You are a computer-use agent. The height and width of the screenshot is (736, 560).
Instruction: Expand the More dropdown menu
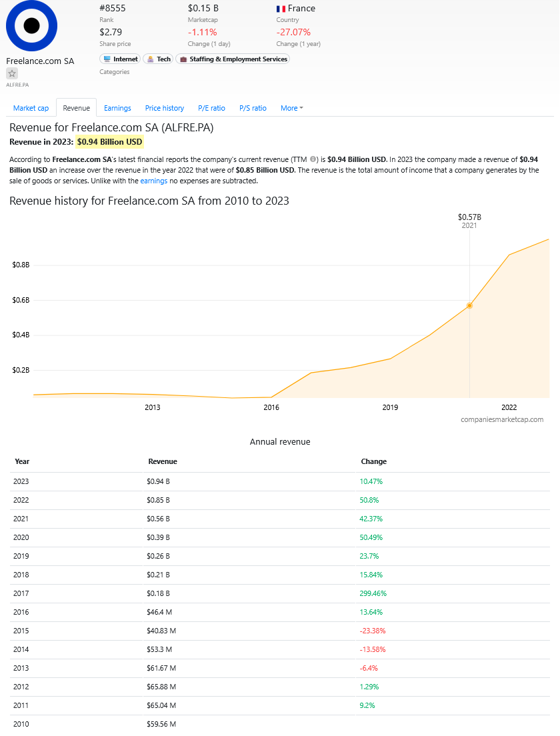point(291,108)
